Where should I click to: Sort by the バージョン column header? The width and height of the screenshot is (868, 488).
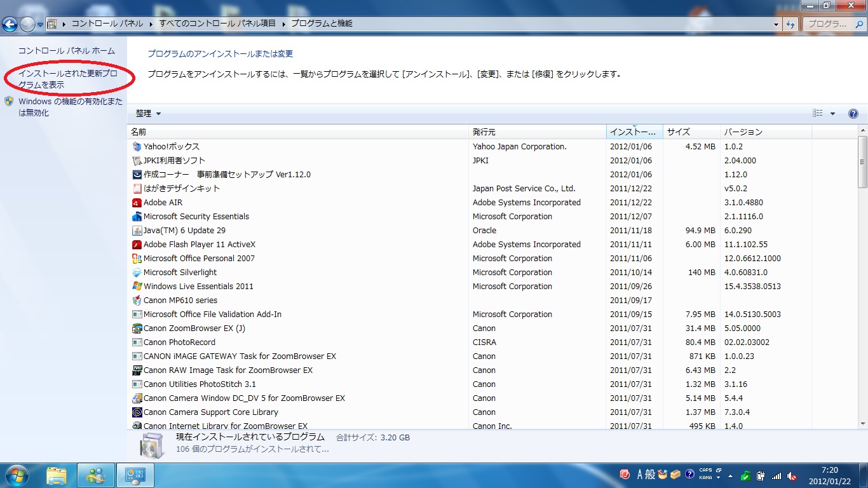tap(766, 132)
